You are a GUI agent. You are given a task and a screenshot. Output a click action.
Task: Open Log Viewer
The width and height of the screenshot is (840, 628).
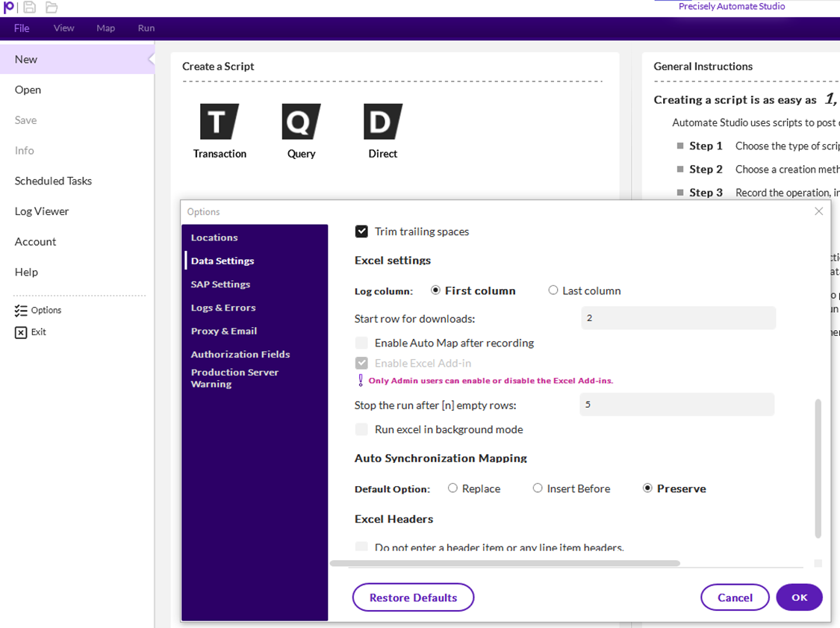tap(77, 211)
